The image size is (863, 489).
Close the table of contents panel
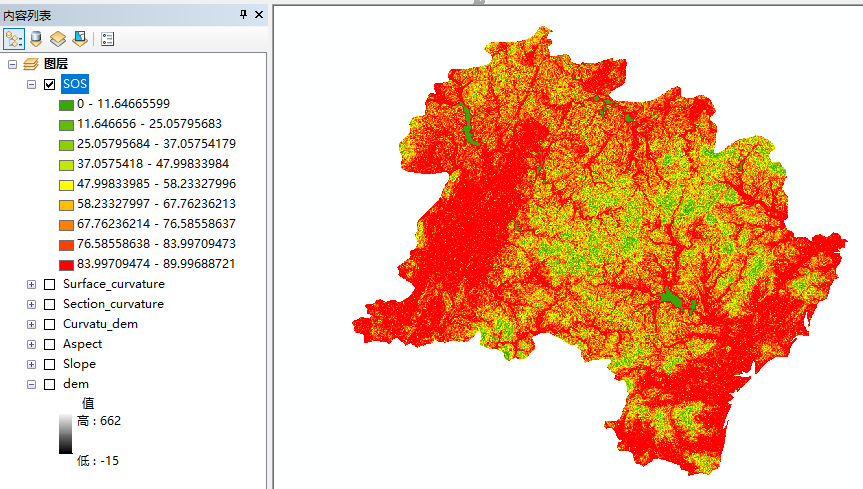(259, 15)
